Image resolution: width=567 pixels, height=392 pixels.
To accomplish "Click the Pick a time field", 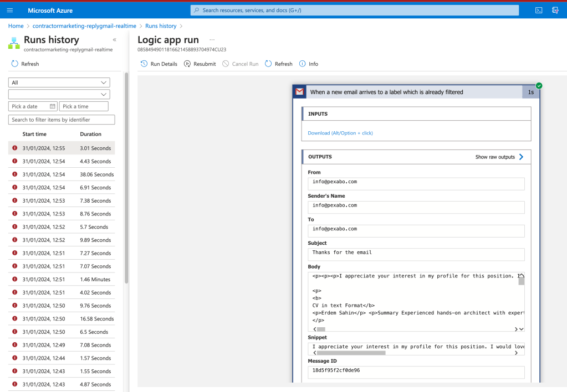I will (x=84, y=106).
